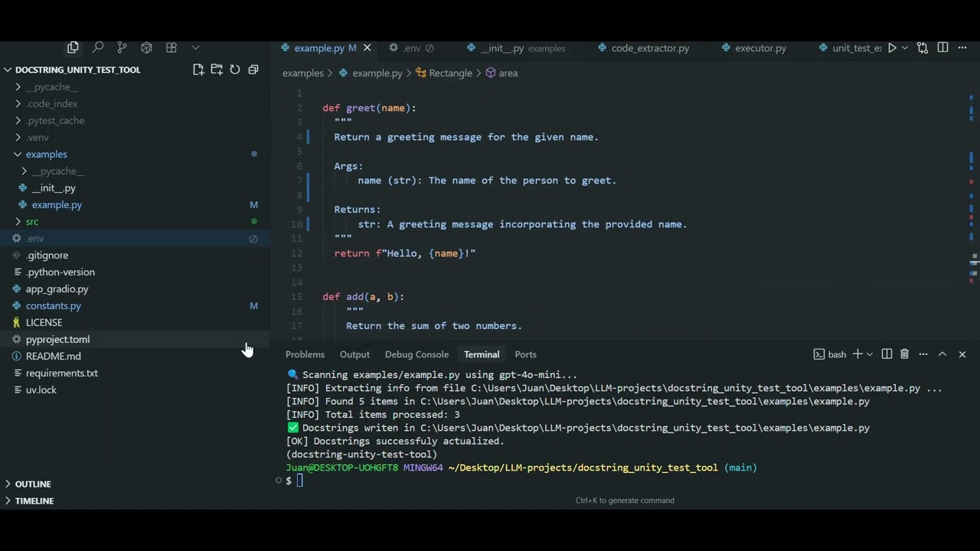Image resolution: width=980 pixels, height=551 pixels.
Task: Split the editor to the right
Action: tap(942, 47)
